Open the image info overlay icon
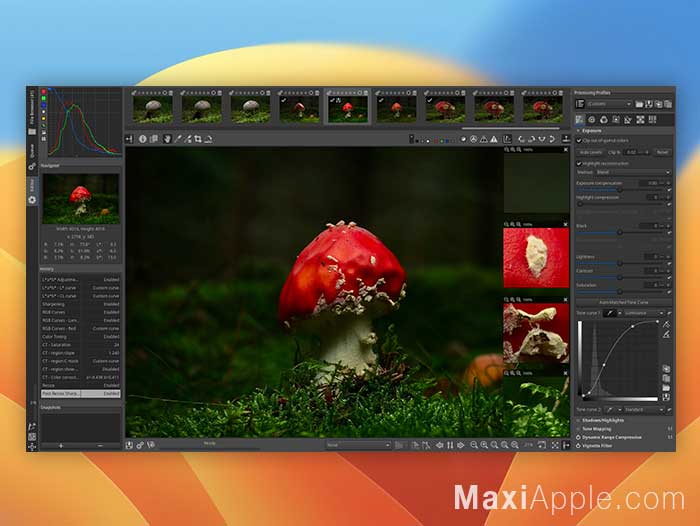Screen dimensions: 700x526 pyautogui.click(x=142, y=139)
